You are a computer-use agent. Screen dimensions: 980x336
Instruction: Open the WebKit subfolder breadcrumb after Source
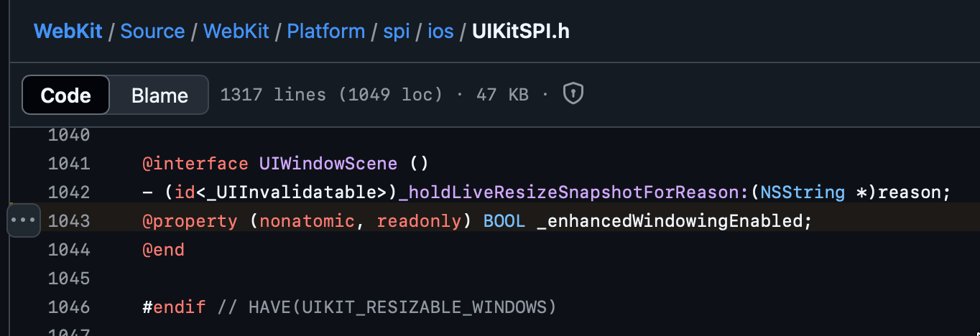pos(236,32)
